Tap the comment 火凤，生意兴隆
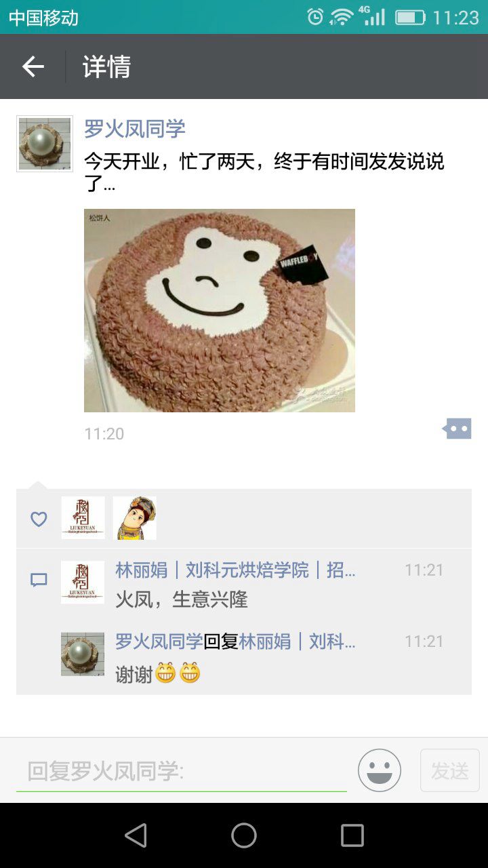 tap(182, 599)
